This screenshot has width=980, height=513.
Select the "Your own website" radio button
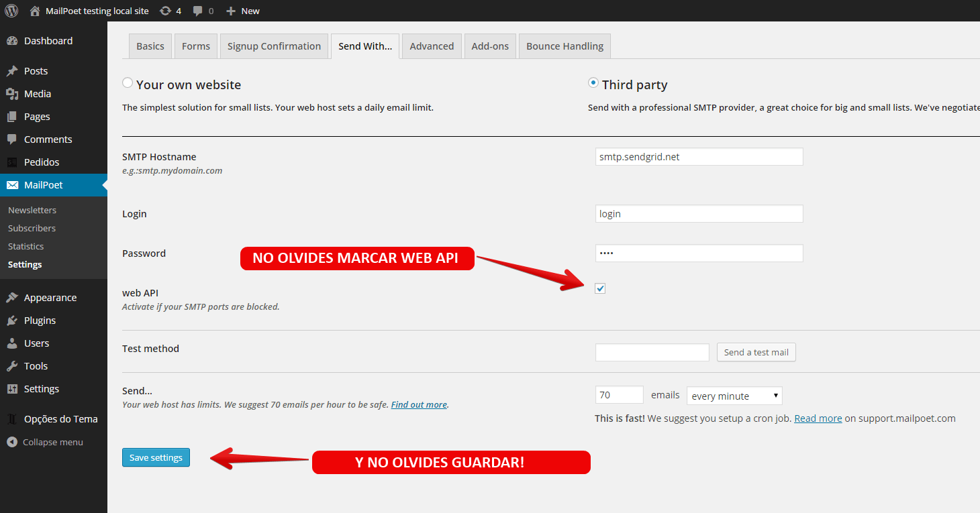pos(128,83)
